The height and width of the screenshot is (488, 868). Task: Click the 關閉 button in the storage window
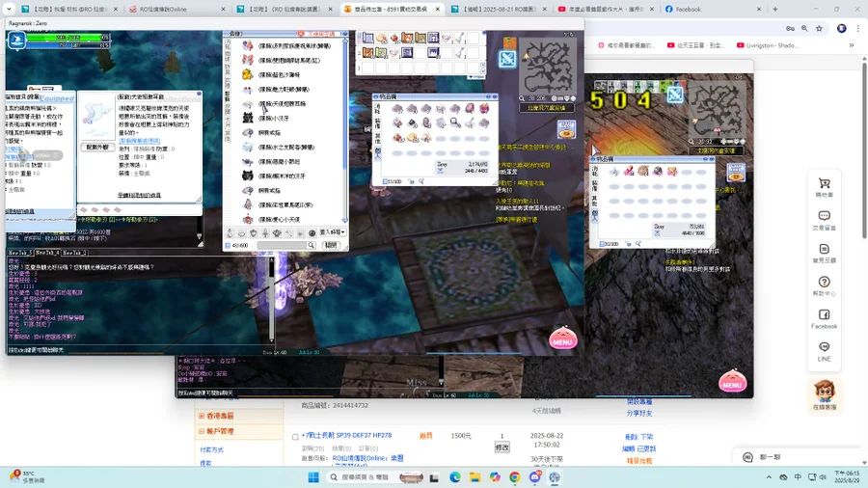pos(331,245)
